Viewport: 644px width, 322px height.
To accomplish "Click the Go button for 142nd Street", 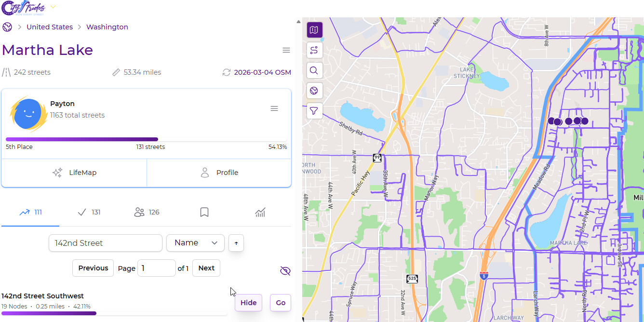I will 281,303.
